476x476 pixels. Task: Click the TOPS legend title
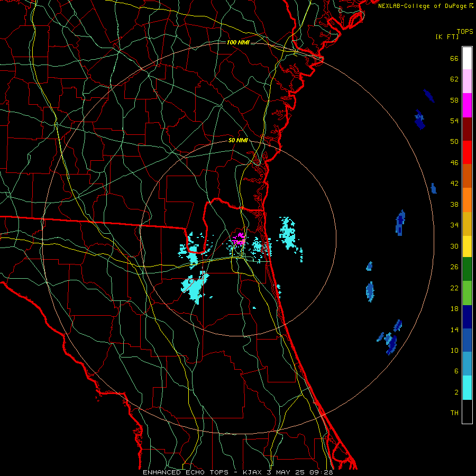465,32
